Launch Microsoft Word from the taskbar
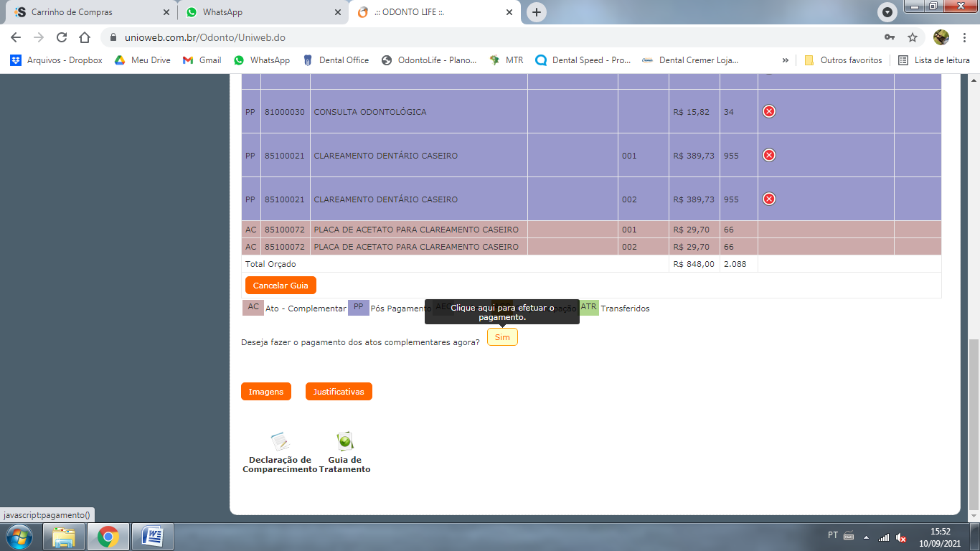 [x=153, y=537]
